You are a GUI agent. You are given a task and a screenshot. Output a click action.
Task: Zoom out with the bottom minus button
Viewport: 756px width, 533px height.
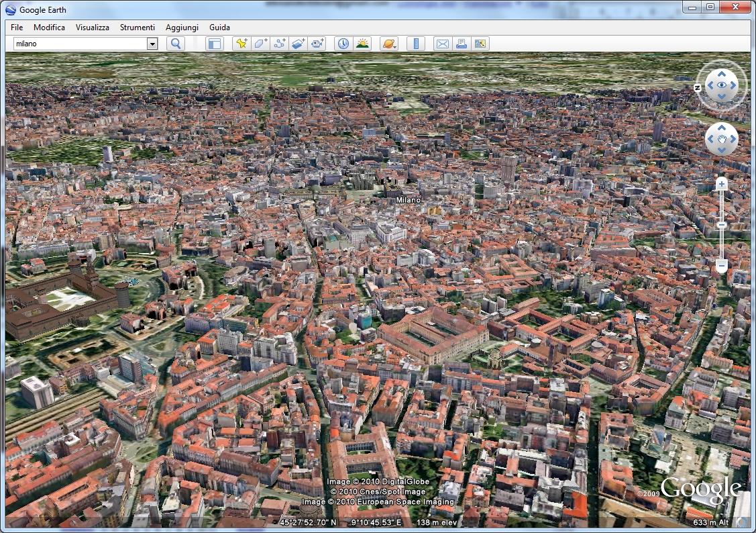point(721,266)
